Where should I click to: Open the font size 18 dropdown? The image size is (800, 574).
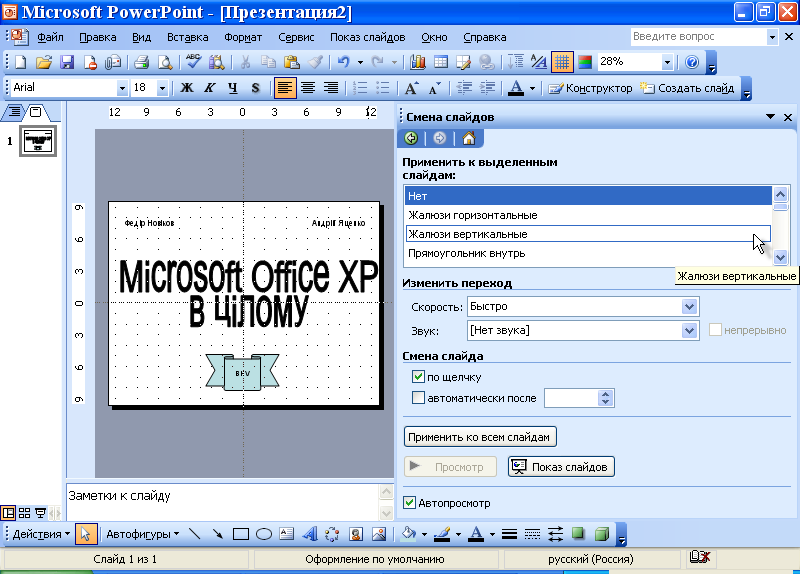click(162, 88)
